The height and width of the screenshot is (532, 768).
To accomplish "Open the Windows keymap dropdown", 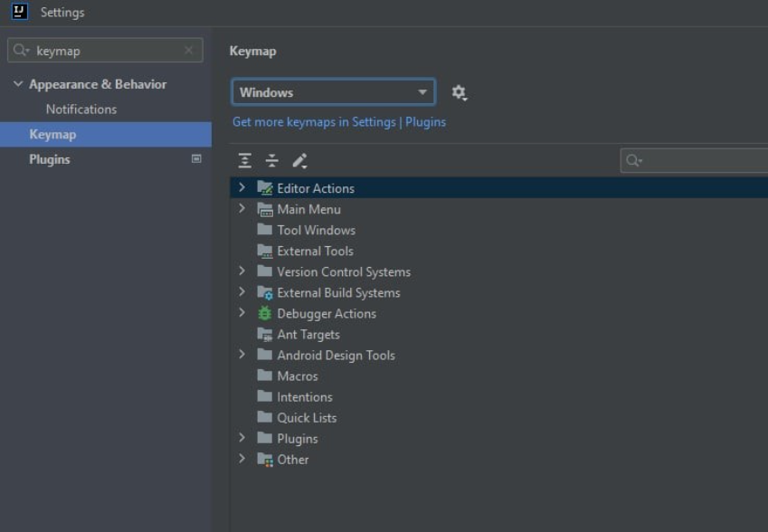I will [x=334, y=92].
